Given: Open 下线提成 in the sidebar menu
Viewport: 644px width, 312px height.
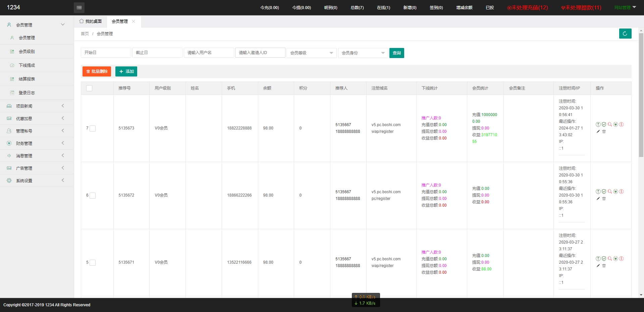Looking at the screenshot, I should [x=27, y=65].
